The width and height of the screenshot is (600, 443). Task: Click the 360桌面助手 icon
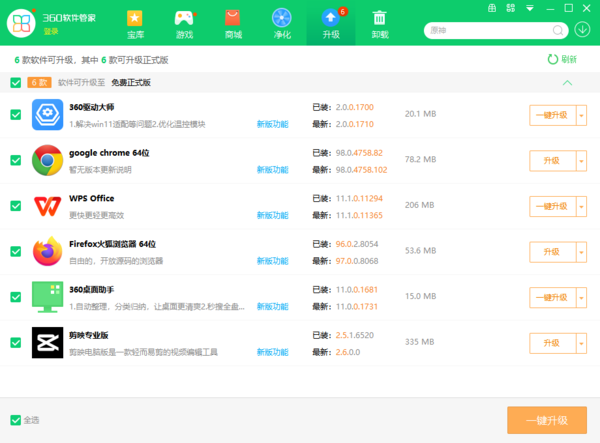pos(47,297)
